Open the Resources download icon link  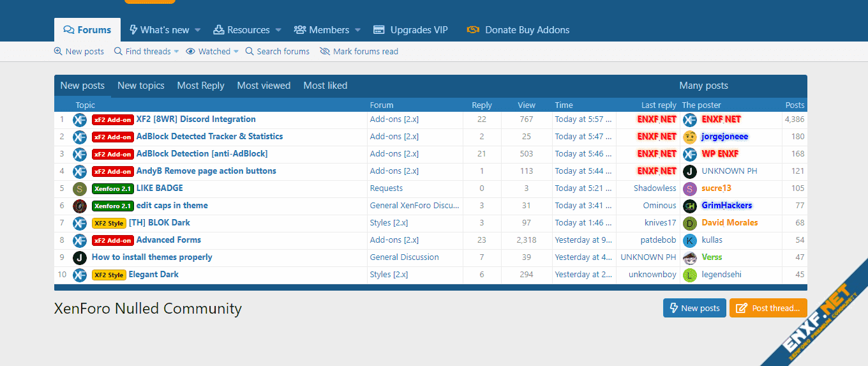pyautogui.click(x=219, y=30)
